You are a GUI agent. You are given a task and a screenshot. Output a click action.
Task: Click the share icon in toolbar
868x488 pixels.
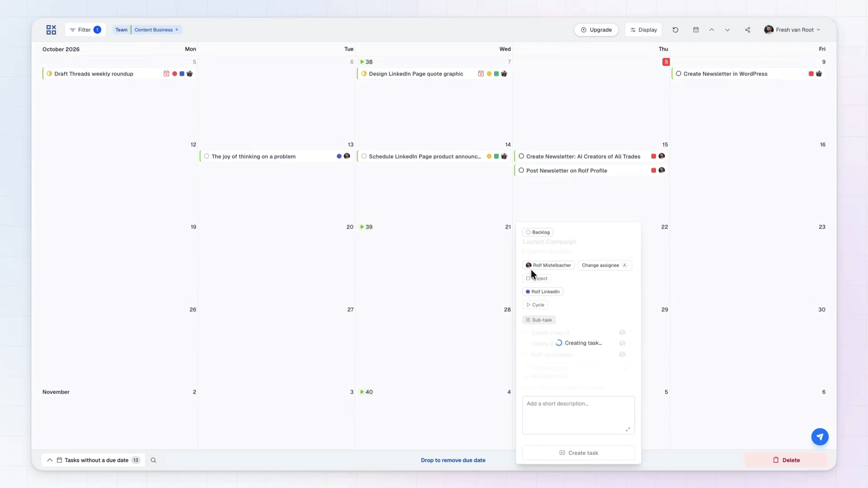[x=748, y=30]
